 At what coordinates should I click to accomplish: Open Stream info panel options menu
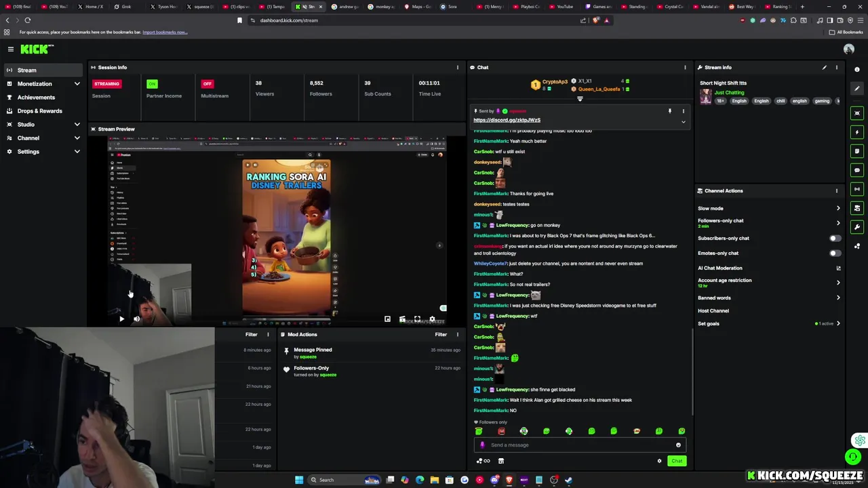point(837,67)
